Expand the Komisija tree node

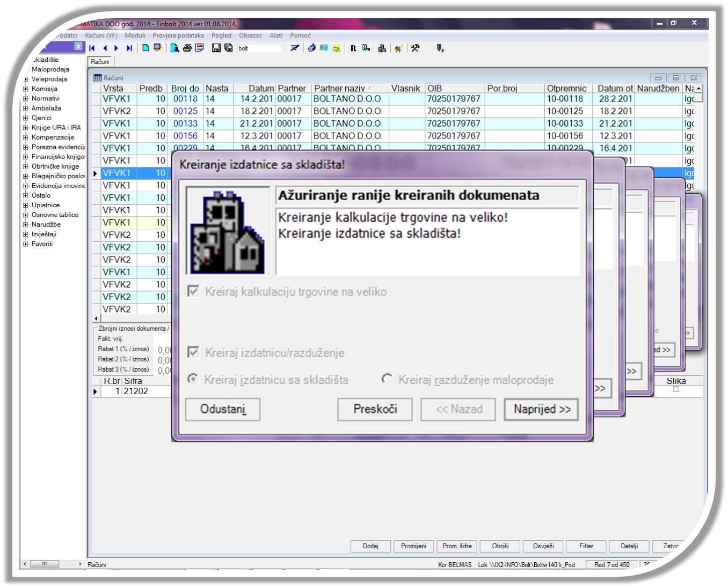(x=26, y=89)
